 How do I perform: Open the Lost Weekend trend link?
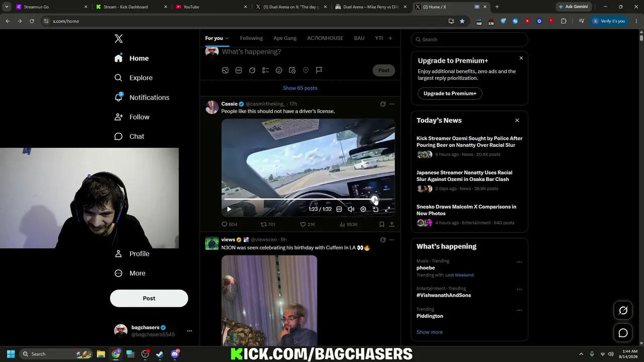click(459, 275)
